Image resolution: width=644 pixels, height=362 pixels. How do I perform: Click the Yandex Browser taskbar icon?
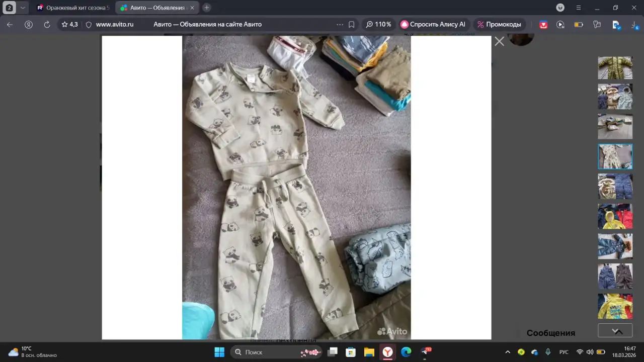(387, 352)
